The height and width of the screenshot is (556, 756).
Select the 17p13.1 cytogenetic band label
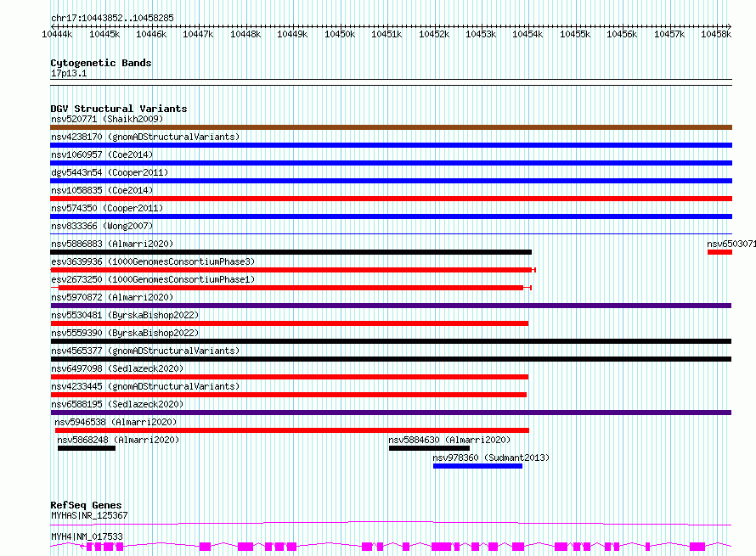69,73
